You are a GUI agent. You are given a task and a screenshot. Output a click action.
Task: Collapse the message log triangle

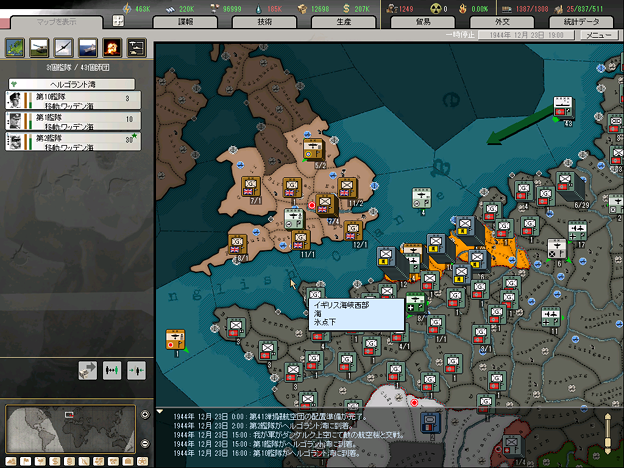click(x=160, y=411)
